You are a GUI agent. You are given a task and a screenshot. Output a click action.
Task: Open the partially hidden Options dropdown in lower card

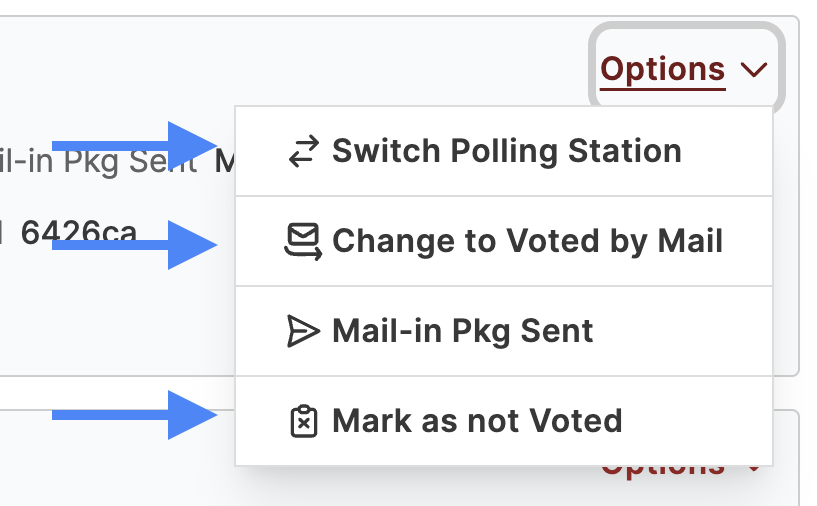663,470
